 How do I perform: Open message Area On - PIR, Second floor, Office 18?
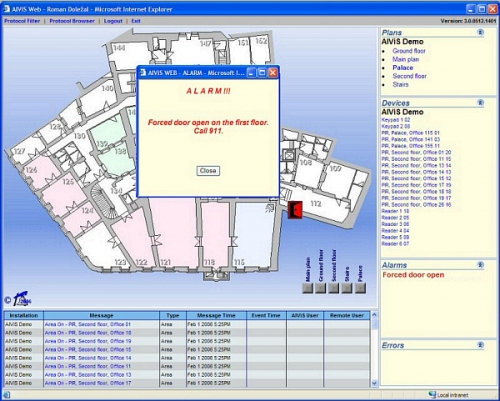point(88,333)
